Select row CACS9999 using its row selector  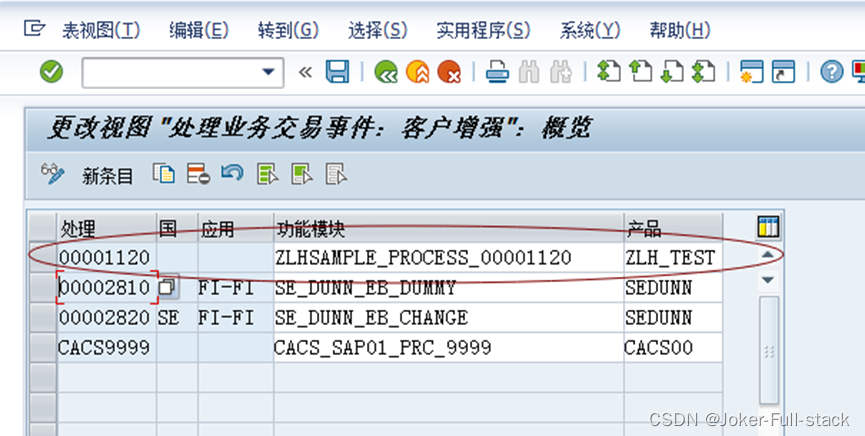(x=42, y=347)
